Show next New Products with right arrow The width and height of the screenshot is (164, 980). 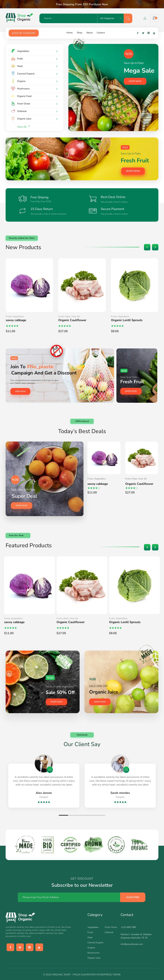[155, 247]
